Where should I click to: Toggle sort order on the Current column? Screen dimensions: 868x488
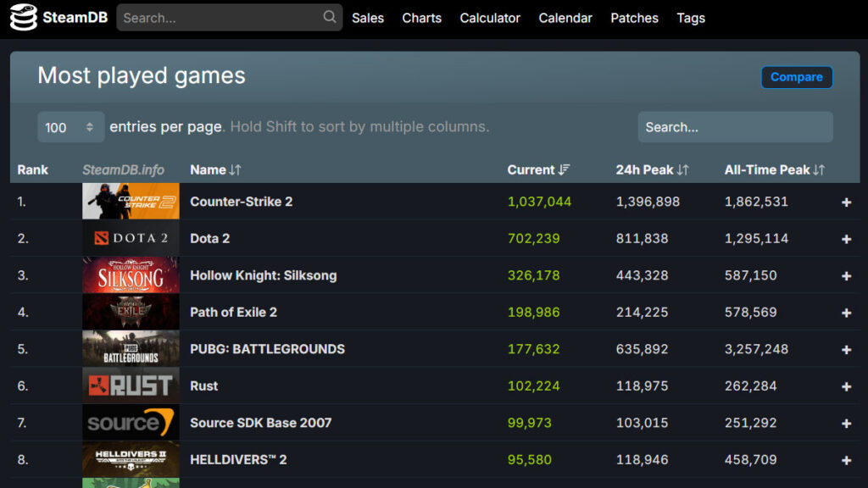[537, 169]
